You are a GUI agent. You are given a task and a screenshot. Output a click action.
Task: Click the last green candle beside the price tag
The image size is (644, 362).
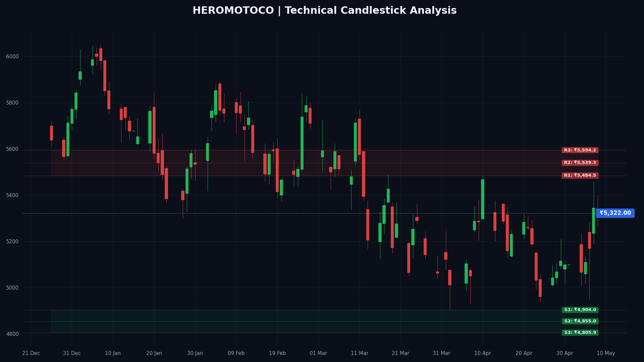pyautogui.click(x=593, y=221)
